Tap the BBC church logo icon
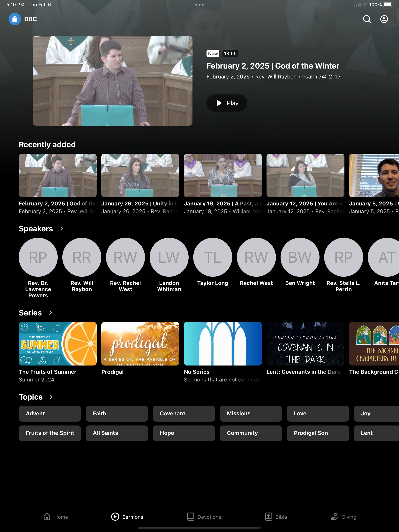The image size is (399, 532). click(x=15, y=19)
